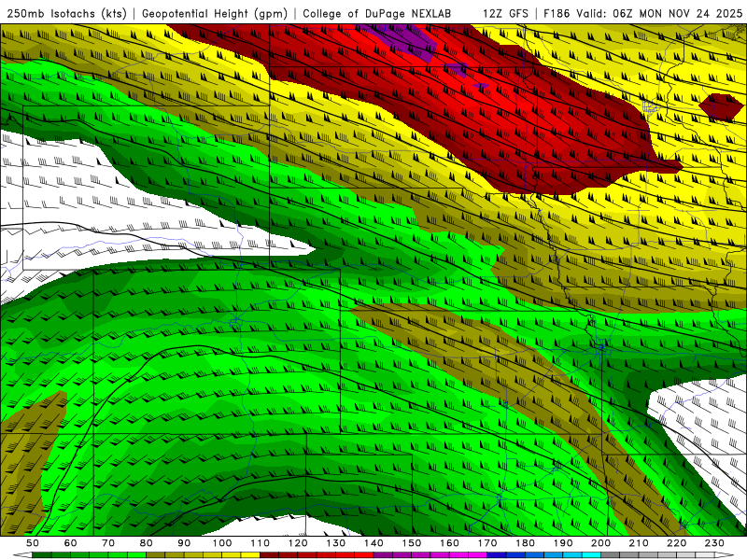Click the legend label 80
Screen dimensions: 747x560
click(147, 543)
